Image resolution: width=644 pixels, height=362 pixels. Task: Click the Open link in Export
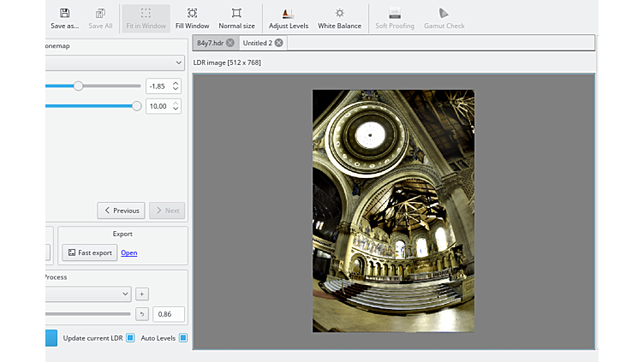(x=128, y=252)
